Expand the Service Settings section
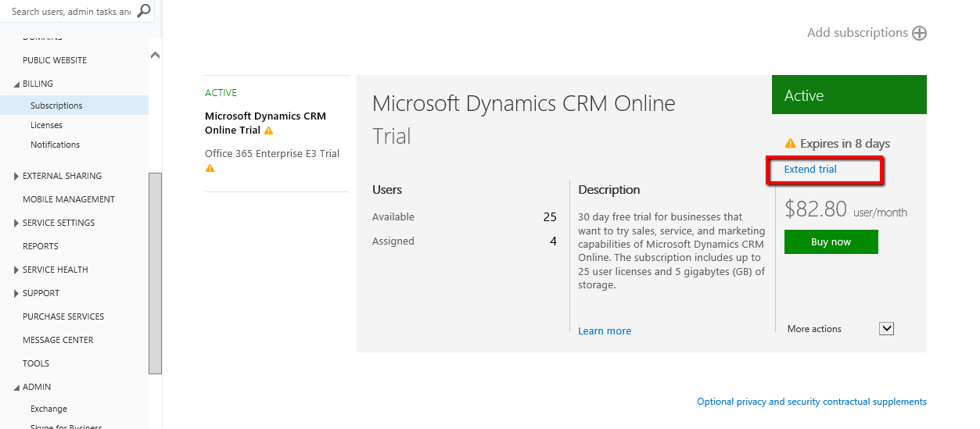The image size is (980, 429). click(x=17, y=223)
